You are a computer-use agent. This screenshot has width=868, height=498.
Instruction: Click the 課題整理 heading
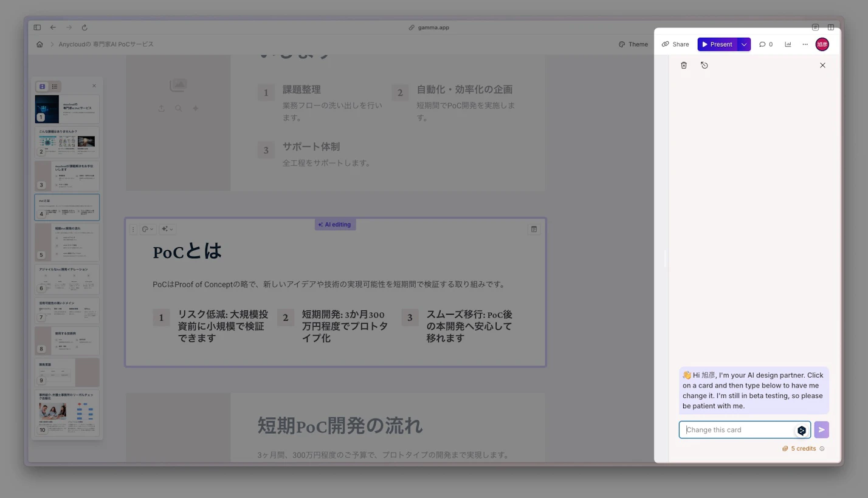(301, 89)
